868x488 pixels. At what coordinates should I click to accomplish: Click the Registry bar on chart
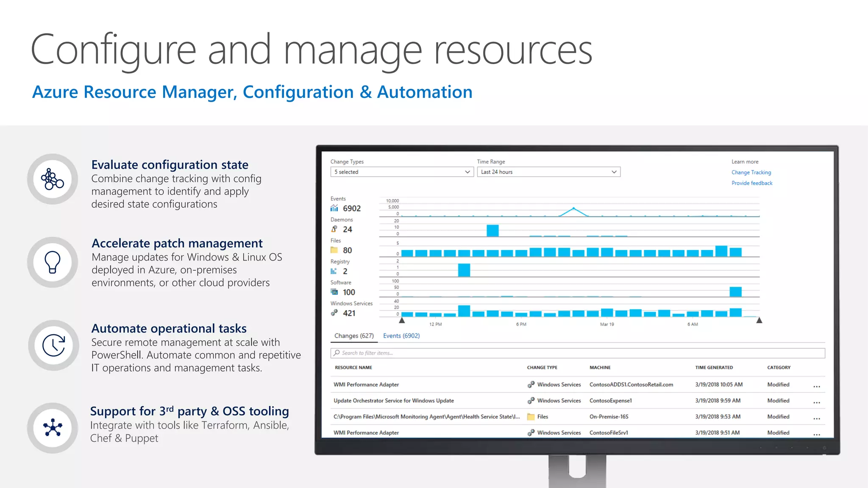(x=464, y=270)
